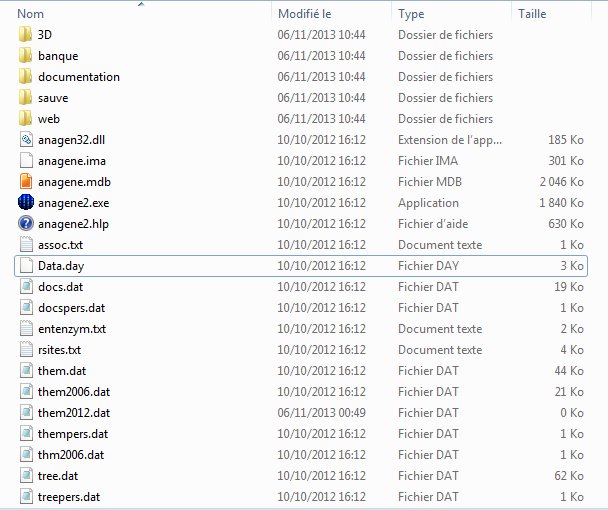This screenshot has width=608, height=510.
Task: Select the anagene2.hlp help file icon
Action: (26, 224)
